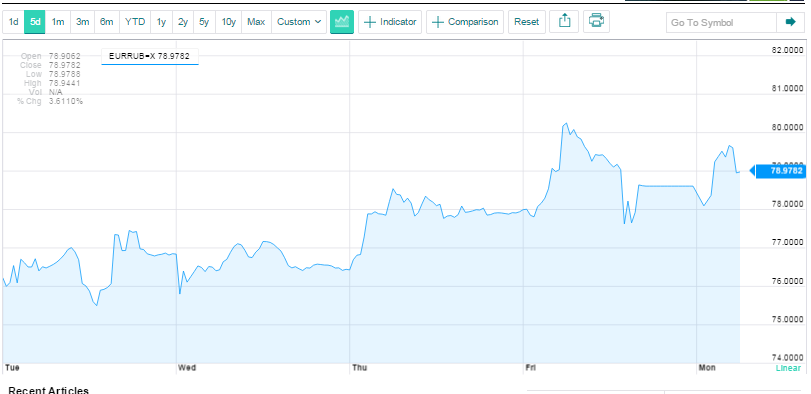Click the Wed date axis label
Image resolution: width=811 pixels, height=394 pixels.
pos(187,368)
